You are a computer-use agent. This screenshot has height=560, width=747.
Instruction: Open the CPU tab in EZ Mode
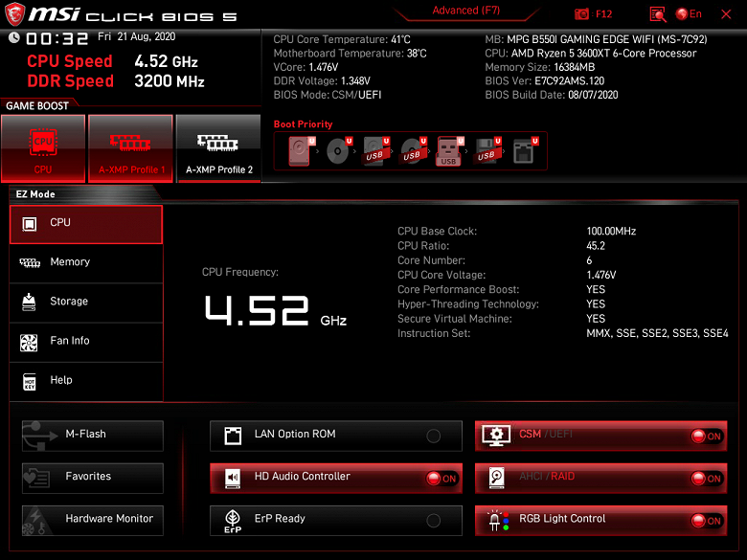[x=86, y=224]
